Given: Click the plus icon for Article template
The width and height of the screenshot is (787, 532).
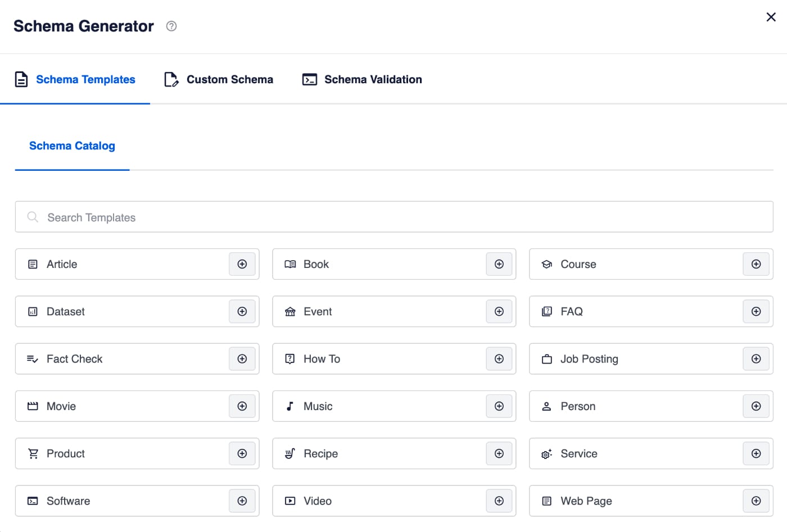Looking at the screenshot, I should pos(242,264).
